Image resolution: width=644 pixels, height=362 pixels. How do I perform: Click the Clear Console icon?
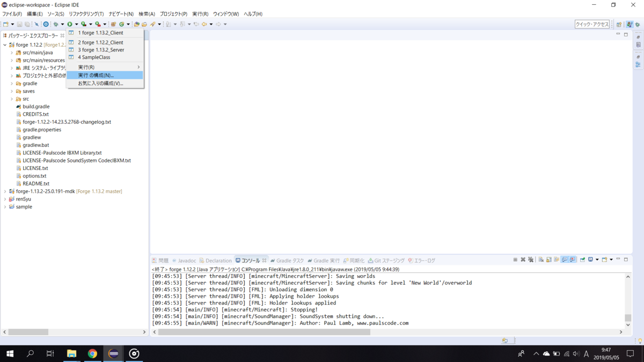click(x=541, y=260)
